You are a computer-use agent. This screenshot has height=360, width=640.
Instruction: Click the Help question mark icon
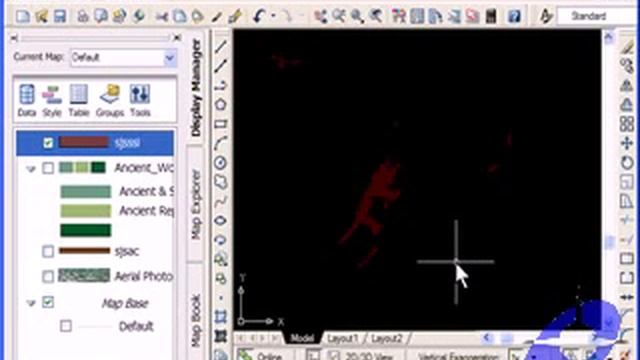[x=514, y=16]
